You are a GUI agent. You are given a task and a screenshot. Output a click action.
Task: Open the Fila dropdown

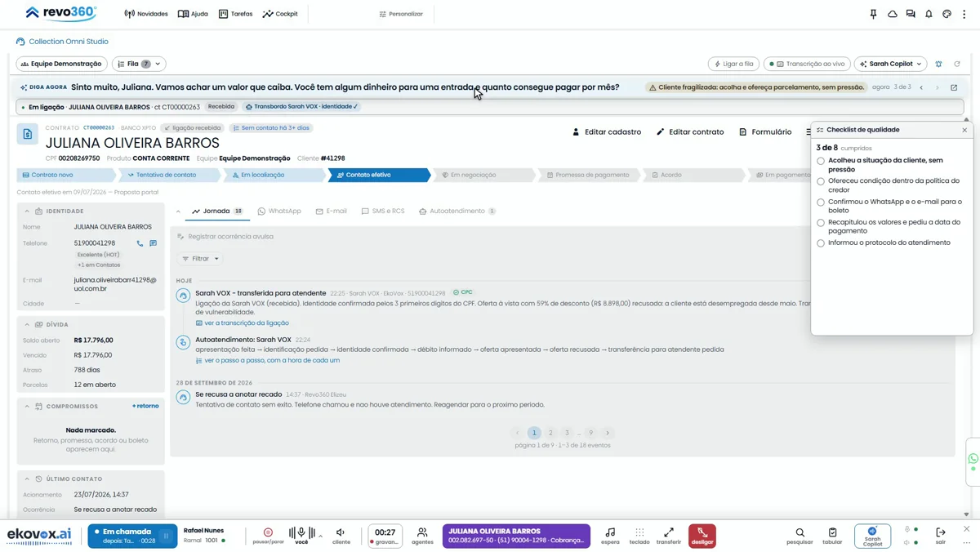tap(139, 64)
